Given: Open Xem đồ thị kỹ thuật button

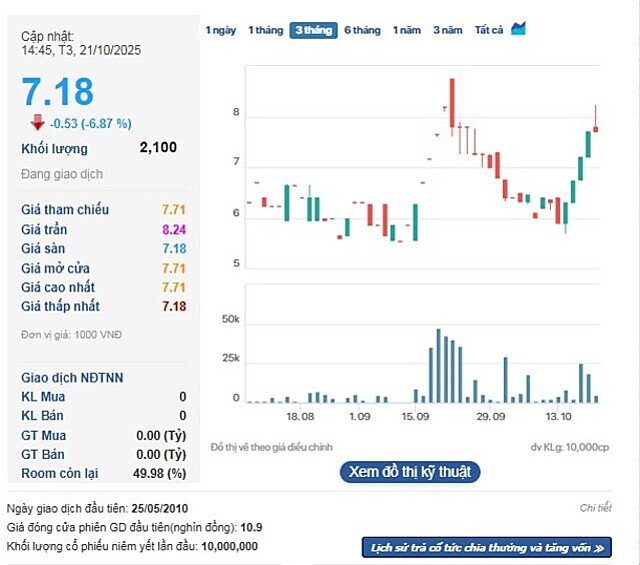Looking at the screenshot, I should click(x=410, y=472).
